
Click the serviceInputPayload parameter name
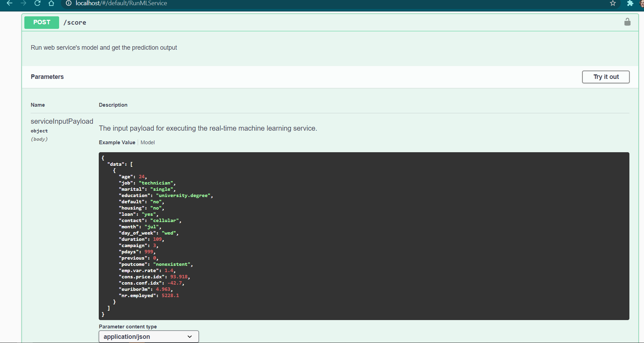coord(62,121)
